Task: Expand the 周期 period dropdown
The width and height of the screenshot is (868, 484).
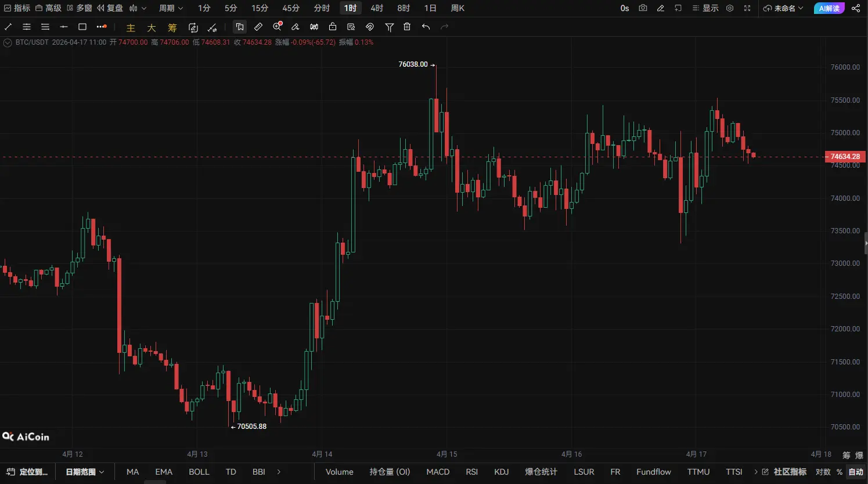Action: coord(171,8)
